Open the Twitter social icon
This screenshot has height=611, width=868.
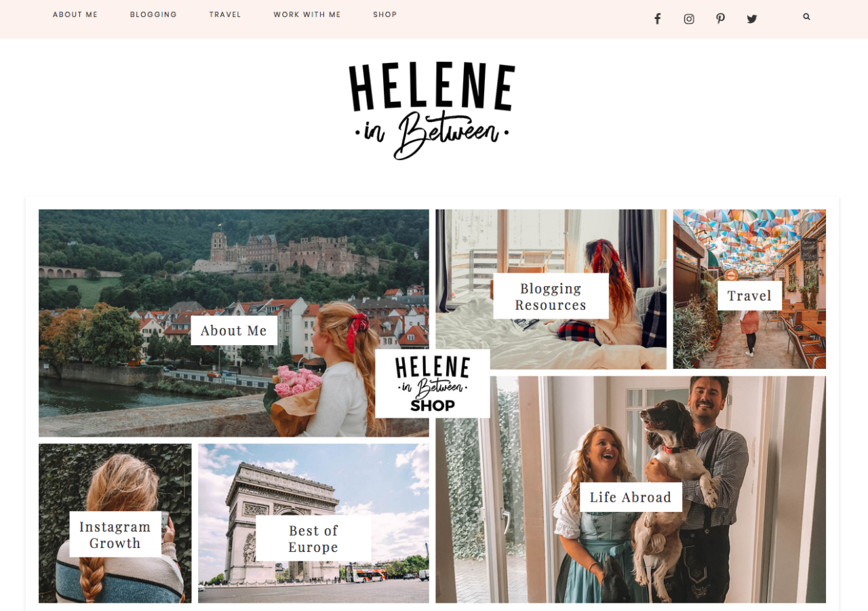[x=752, y=19]
